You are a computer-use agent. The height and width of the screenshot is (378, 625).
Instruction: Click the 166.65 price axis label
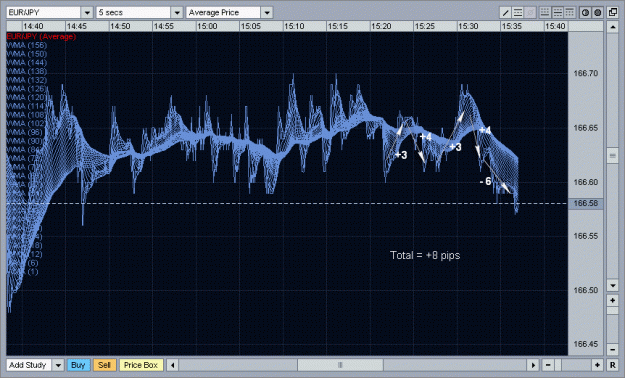click(586, 128)
